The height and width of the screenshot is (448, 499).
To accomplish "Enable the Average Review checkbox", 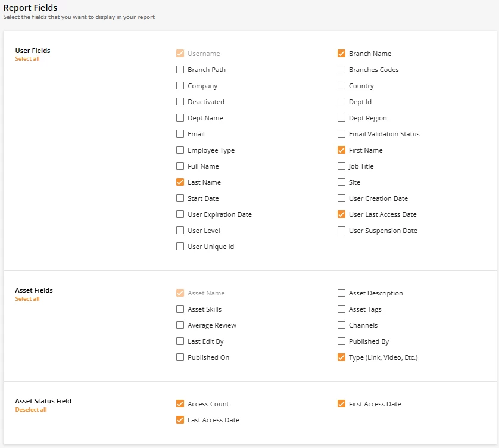I will pyautogui.click(x=180, y=325).
